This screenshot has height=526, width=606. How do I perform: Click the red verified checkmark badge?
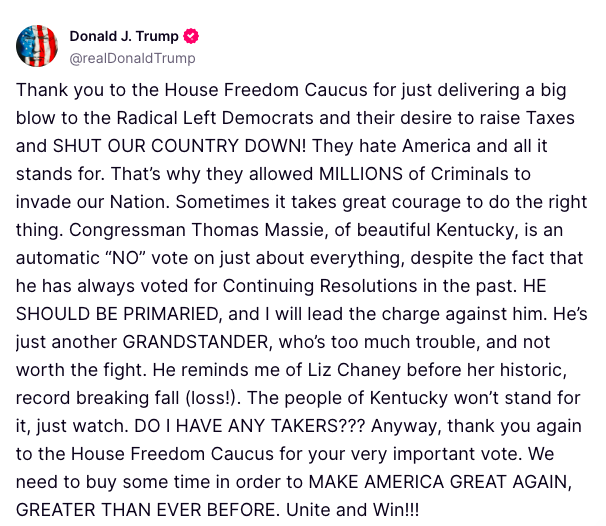(192, 36)
